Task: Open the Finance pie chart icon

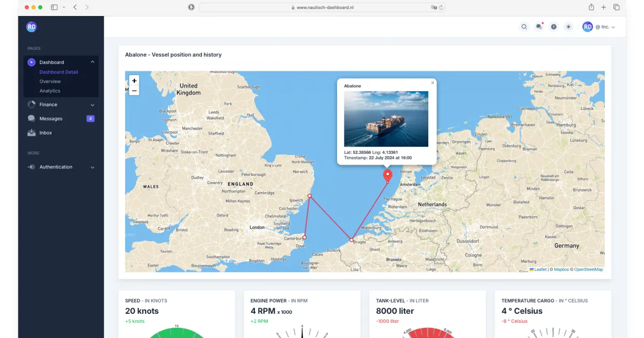Action: tap(31, 104)
